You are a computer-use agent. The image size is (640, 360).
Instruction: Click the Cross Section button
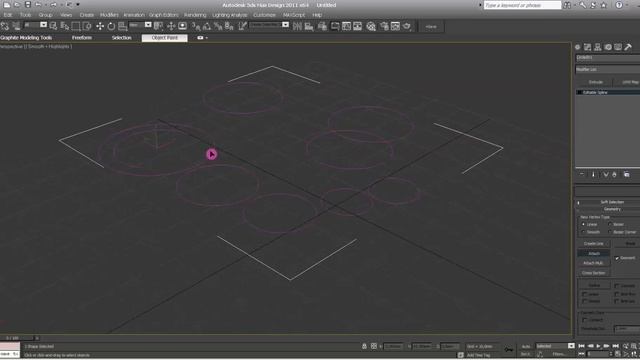(593, 273)
